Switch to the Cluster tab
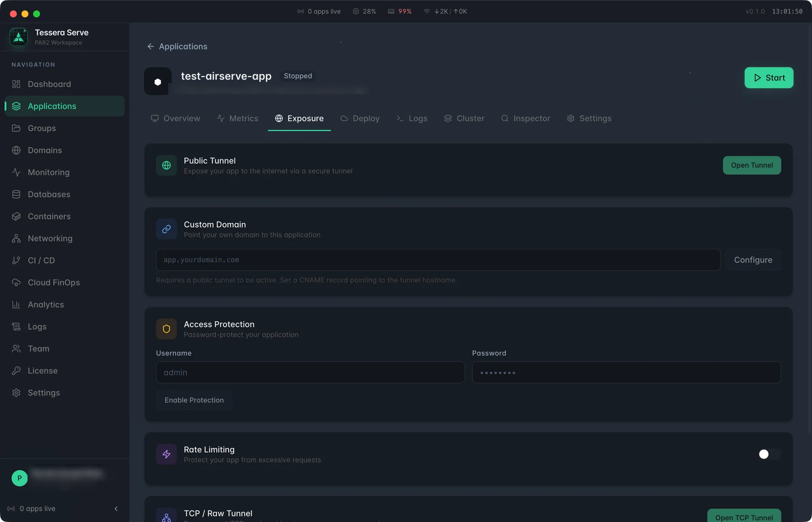Image resolution: width=812 pixels, height=522 pixels. click(464, 119)
